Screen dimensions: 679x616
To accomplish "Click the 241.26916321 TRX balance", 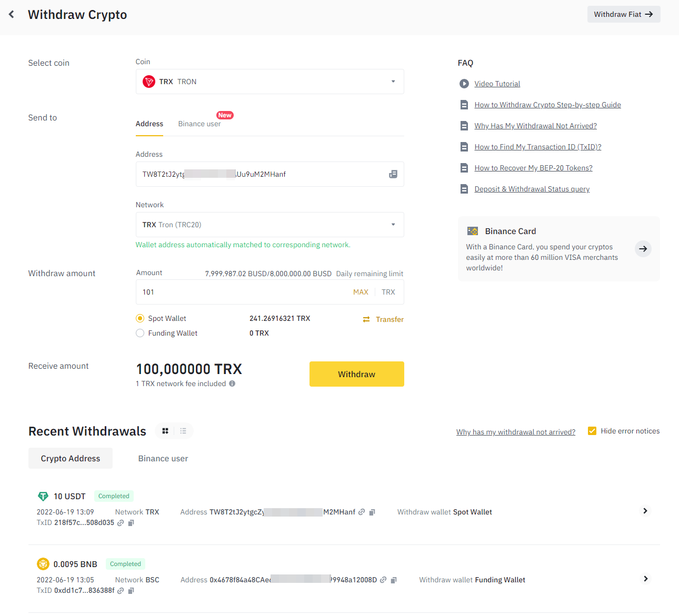I will tap(280, 318).
